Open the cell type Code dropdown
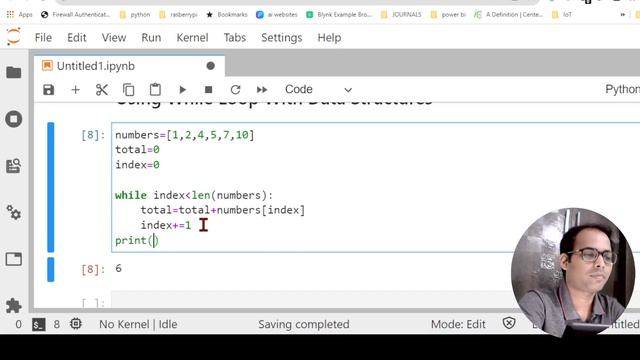 [x=318, y=89]
